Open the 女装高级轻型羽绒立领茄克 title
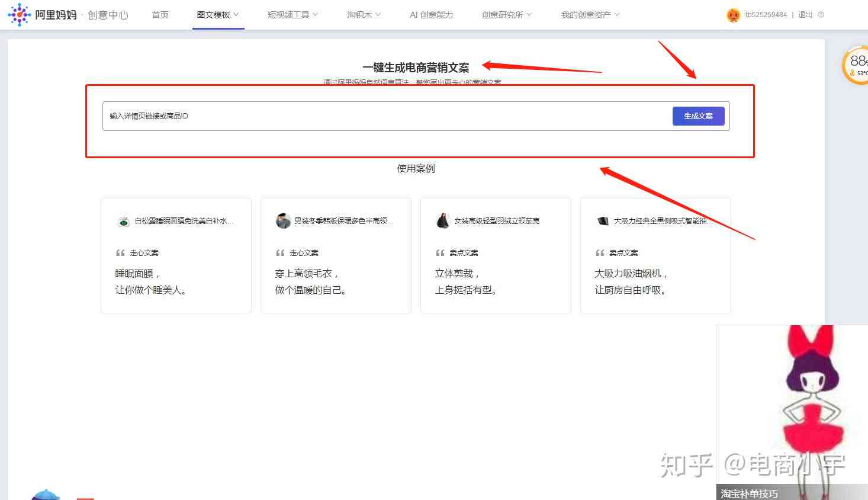 click(x=497, y=221)
